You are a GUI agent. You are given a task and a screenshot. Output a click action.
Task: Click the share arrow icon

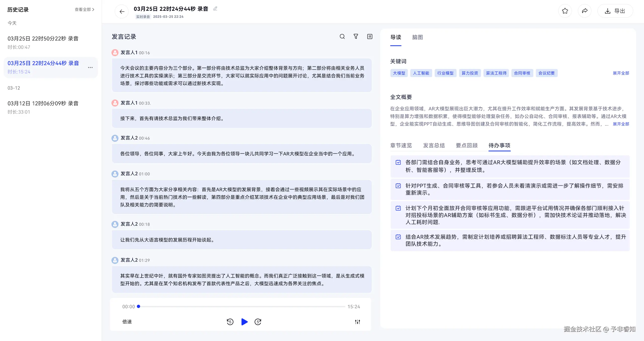(585, 11)
